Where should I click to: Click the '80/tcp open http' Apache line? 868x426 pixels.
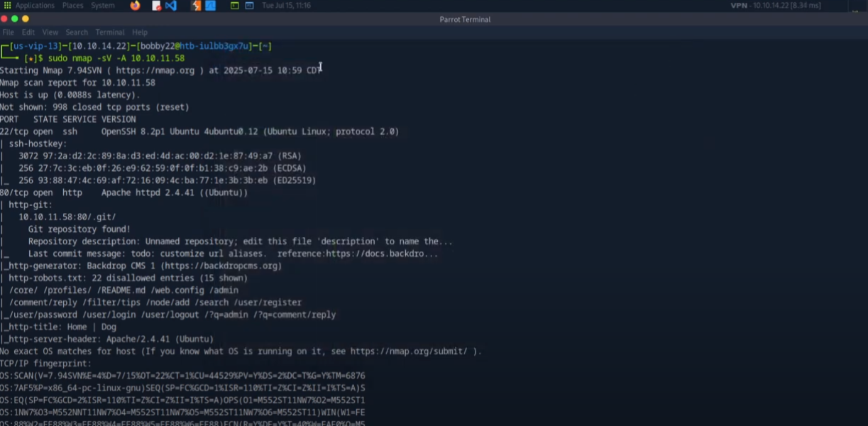(123, 192)
